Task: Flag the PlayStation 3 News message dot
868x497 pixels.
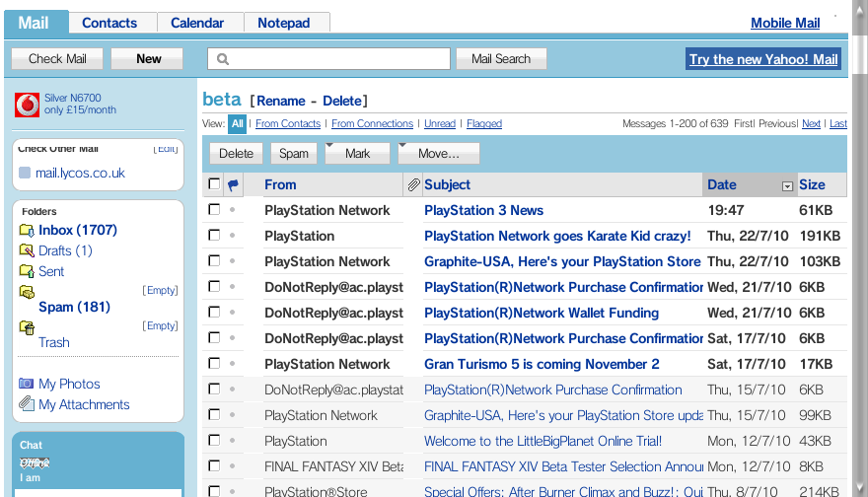Action: [233, 210]
